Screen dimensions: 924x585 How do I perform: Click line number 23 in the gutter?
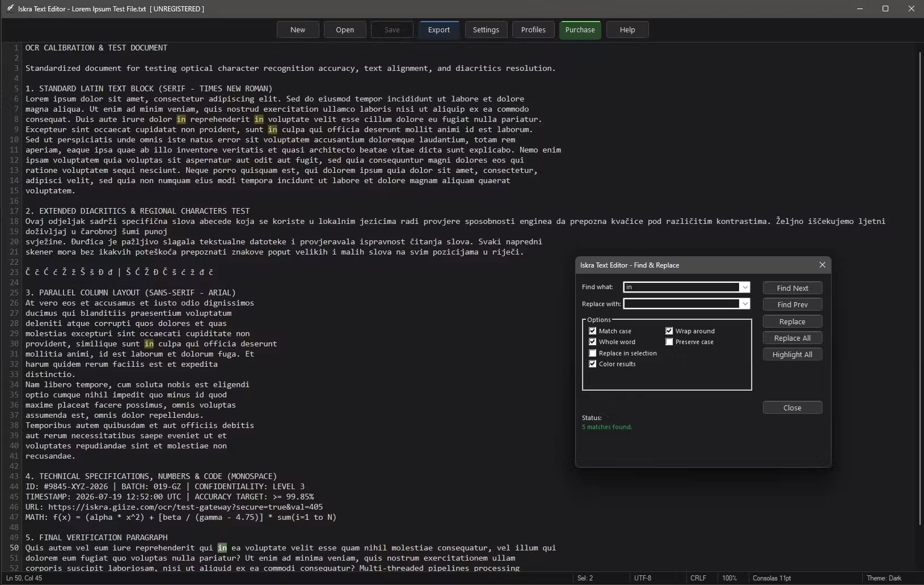coord(14,272)
